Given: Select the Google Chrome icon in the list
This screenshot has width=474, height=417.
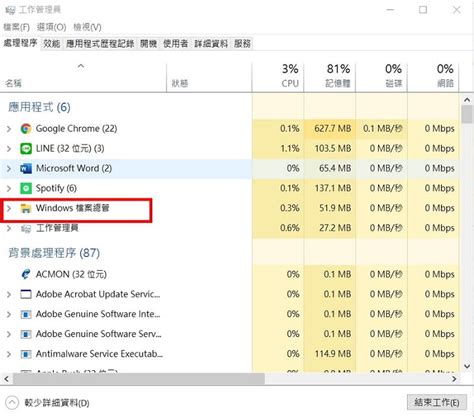Looking at the screenshot, I should point(26,129).
